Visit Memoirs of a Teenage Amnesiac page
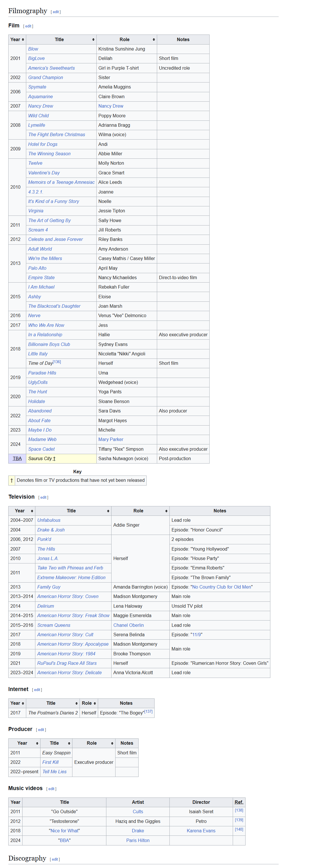 click(x=61, y=182)
